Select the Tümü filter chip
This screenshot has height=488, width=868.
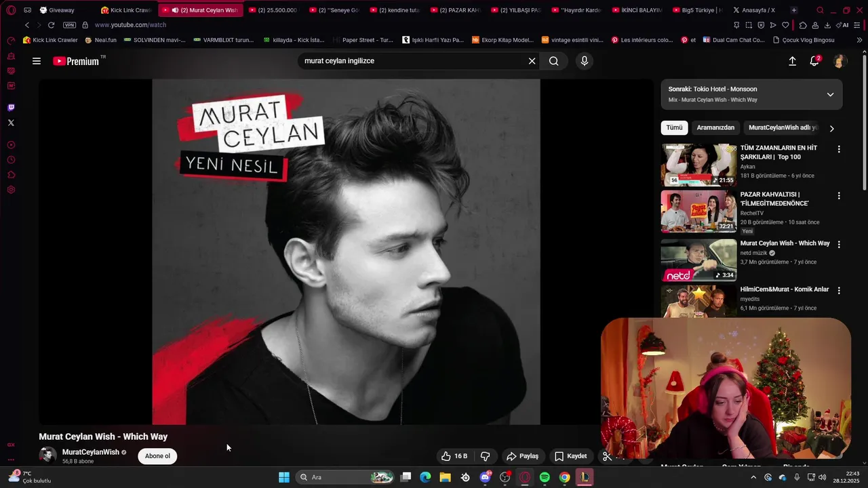click(x=674, y=127)
